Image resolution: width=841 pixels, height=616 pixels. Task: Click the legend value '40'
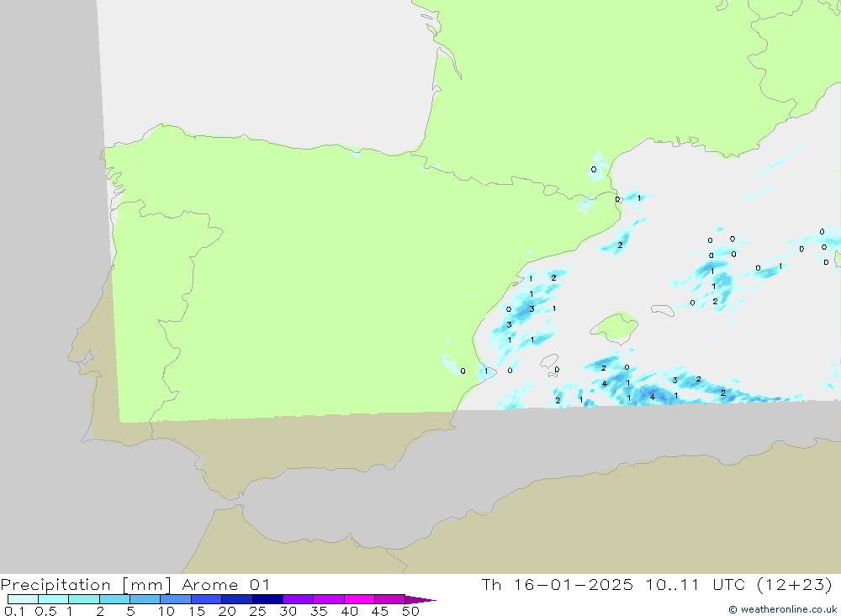coord(350,611)
